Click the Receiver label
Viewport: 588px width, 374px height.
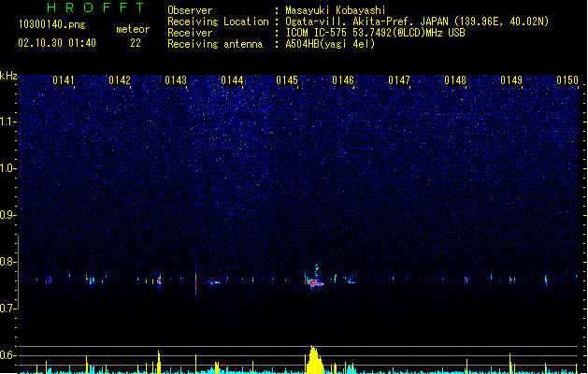[x=190, y=33]
